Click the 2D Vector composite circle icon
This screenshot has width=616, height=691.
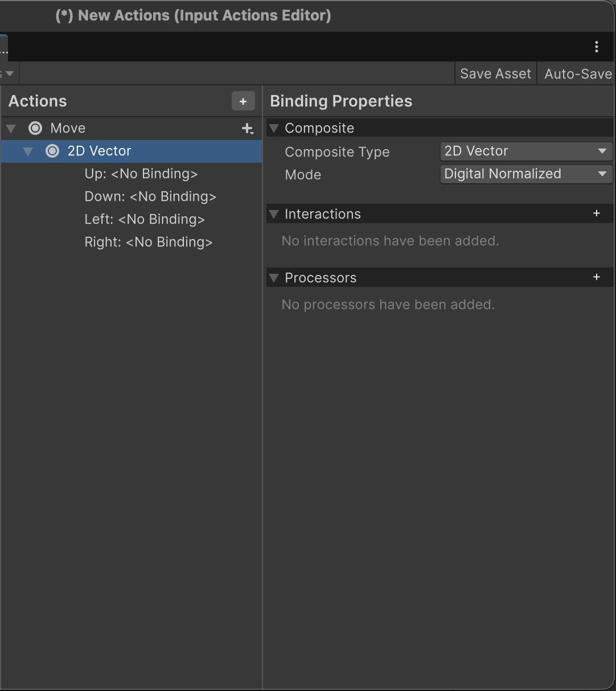click(52, 151)
